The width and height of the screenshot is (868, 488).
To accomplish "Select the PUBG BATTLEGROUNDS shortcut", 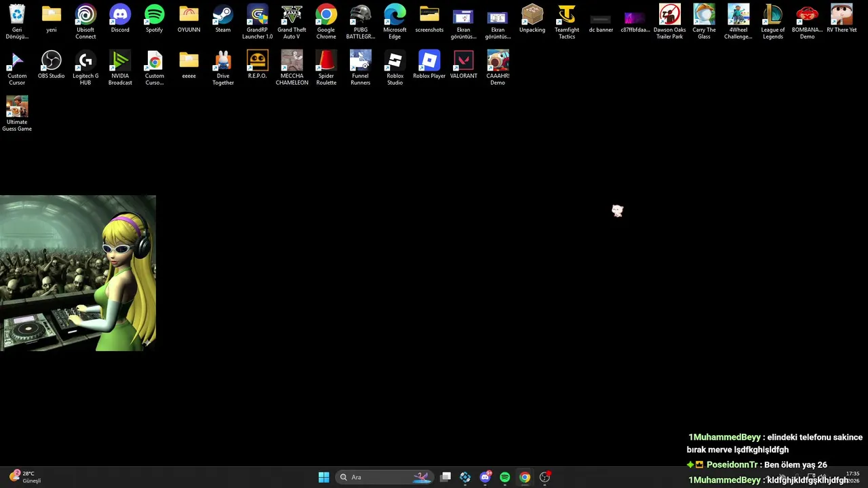I will coord(361,21).
